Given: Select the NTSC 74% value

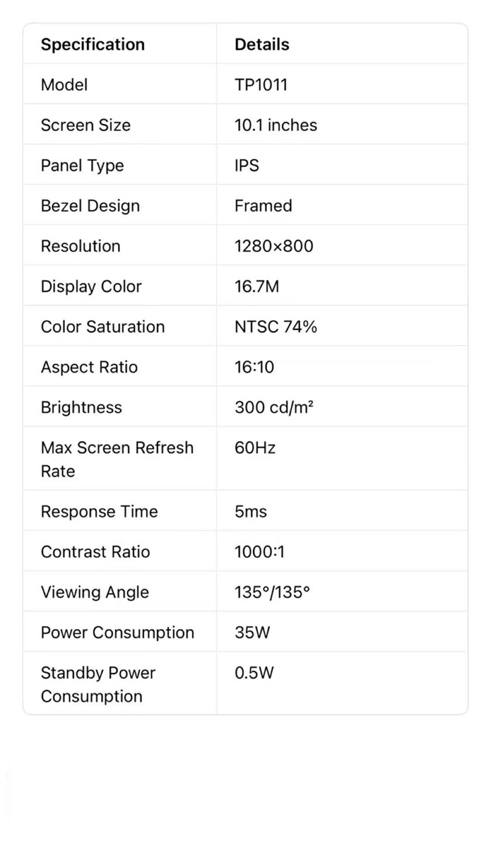Looking at the screenshot, I should [x=276, y=327].
